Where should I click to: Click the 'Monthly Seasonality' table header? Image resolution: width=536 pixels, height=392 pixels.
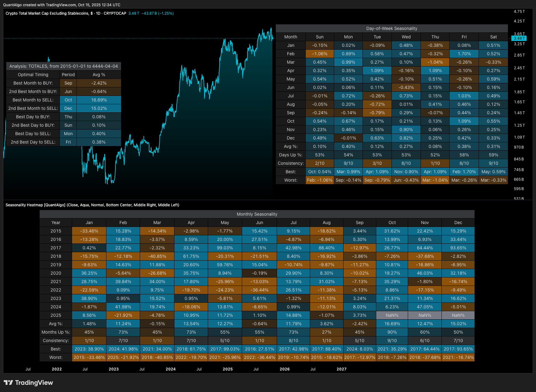(x=257, y=214)
